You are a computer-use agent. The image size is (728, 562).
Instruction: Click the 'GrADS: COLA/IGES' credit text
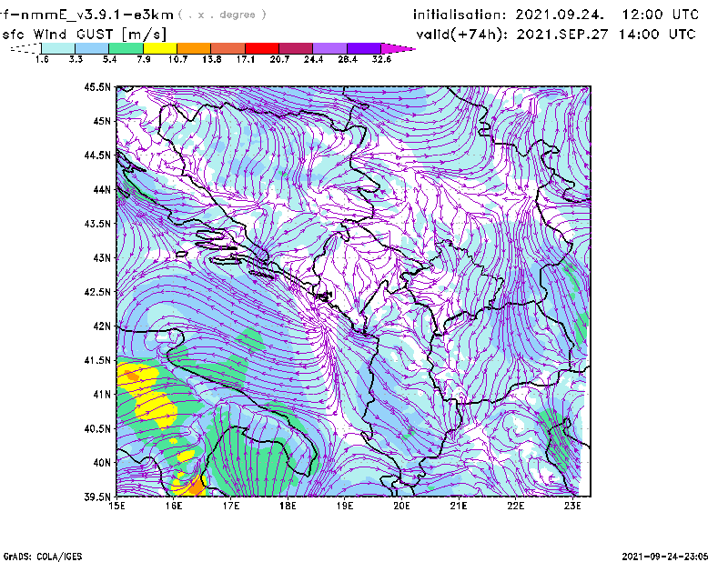click(x=43, y=557)
